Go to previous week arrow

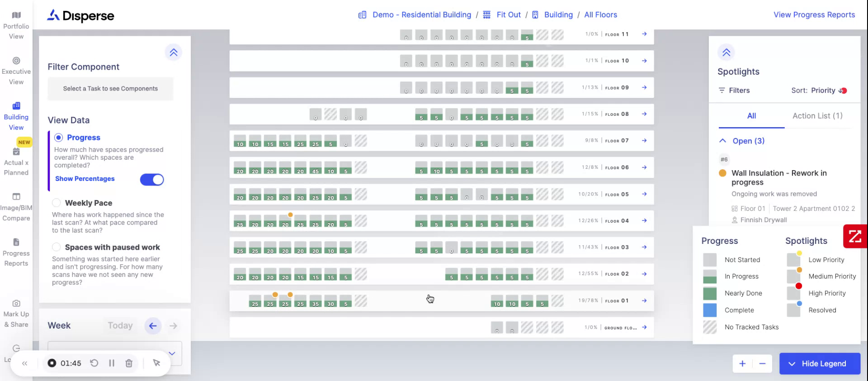(x=153, y=326)
